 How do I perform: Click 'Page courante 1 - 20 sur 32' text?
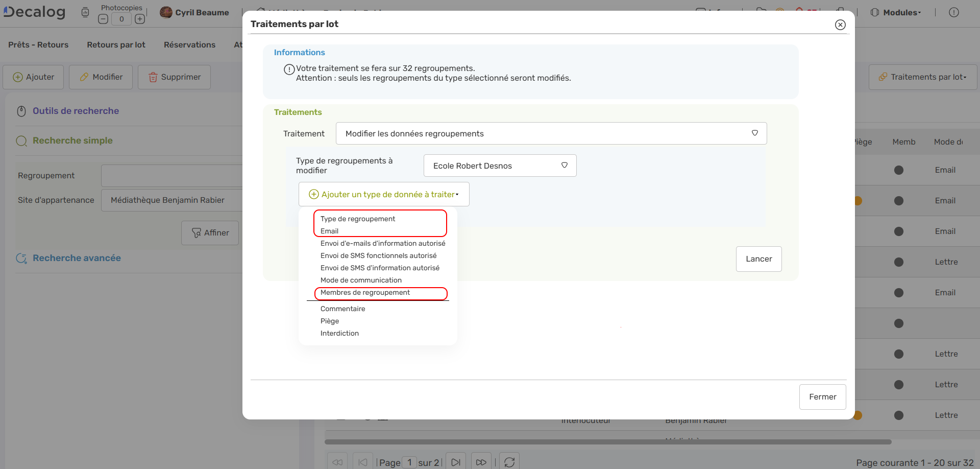point(915,463)
